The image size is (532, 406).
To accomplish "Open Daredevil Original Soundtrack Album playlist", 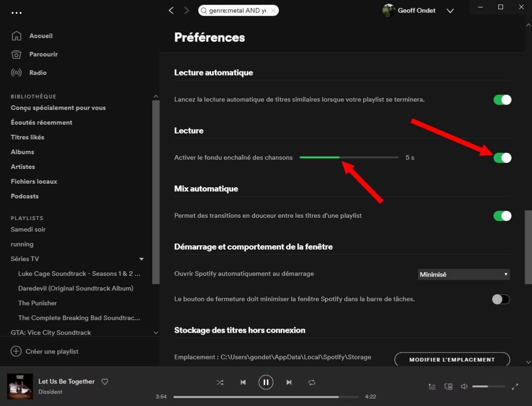I will (75, 289).
